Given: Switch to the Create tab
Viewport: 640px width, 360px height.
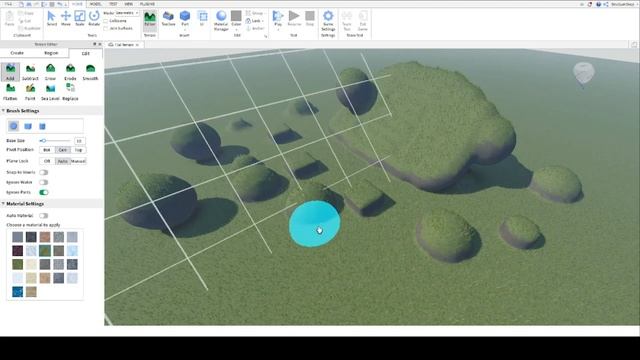Looking at the screenshot, I should 17,53.
